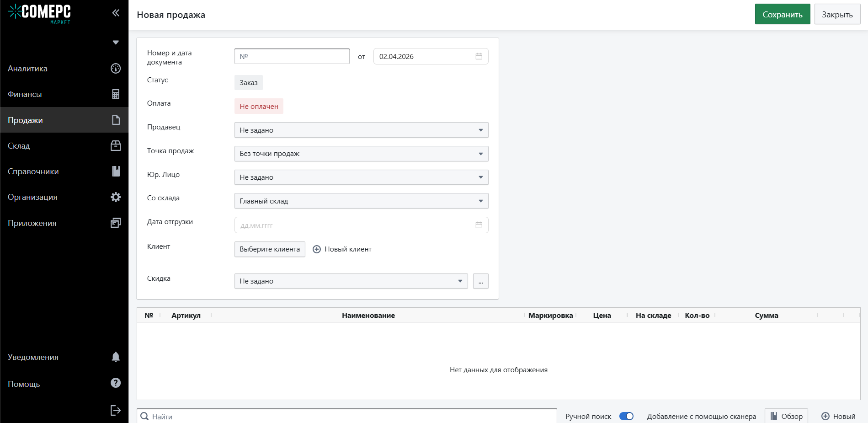Click the plus icon for Новый клиент
868x423 pixels.
317,249
